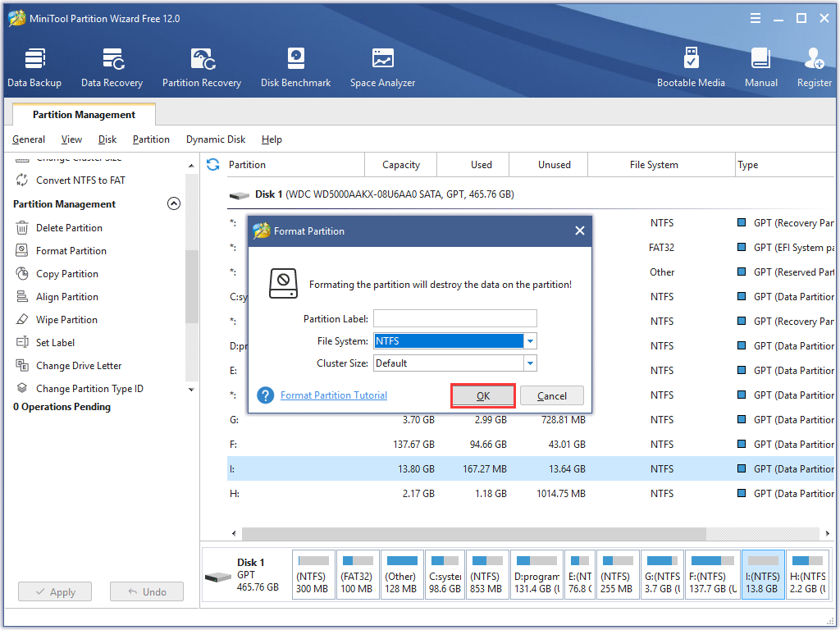Open the Partition menu
The height and width of the screenshot is (630, 840).
[151, 139]
